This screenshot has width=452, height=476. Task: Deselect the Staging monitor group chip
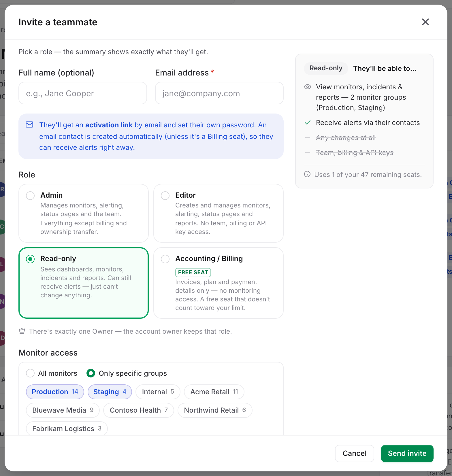tap(110, 392)
